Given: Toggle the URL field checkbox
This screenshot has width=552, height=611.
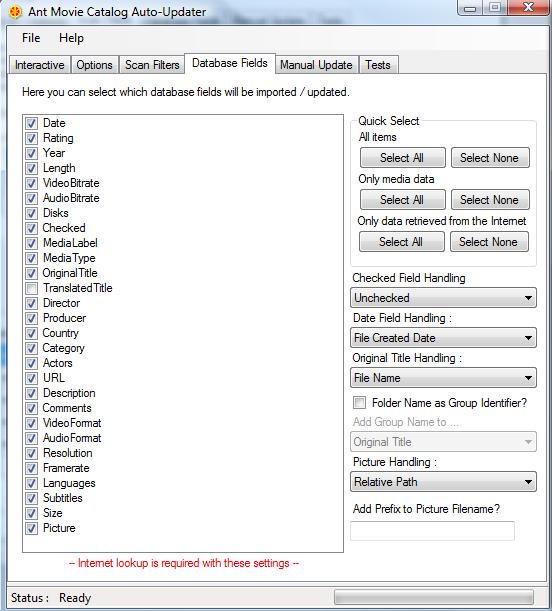Looking at the screenshot, I should coord(32,378).
